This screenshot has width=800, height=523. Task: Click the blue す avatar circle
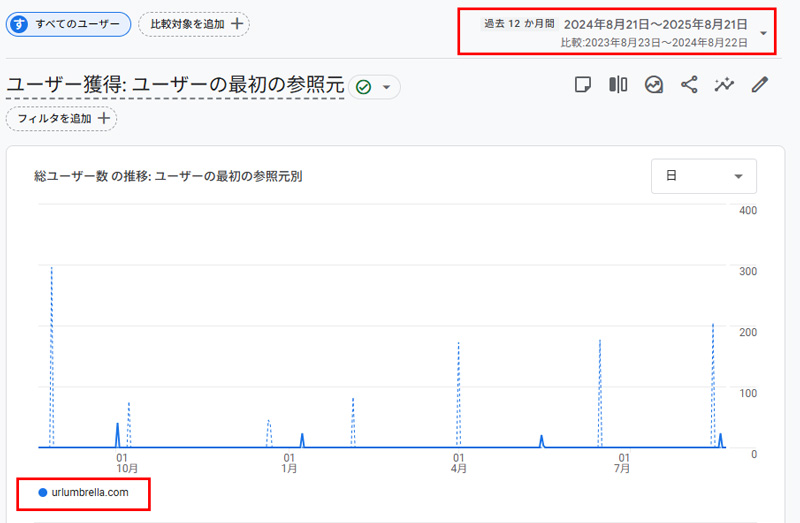[19, 24]
